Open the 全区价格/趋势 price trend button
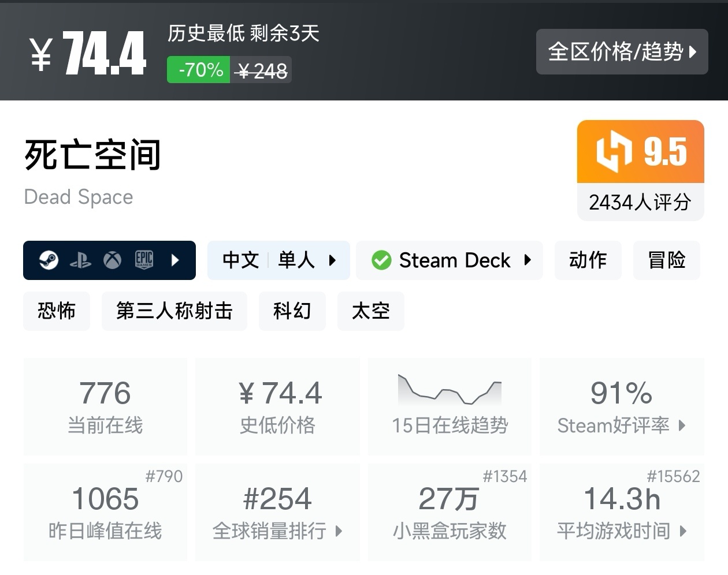 (x=622, y=51)
